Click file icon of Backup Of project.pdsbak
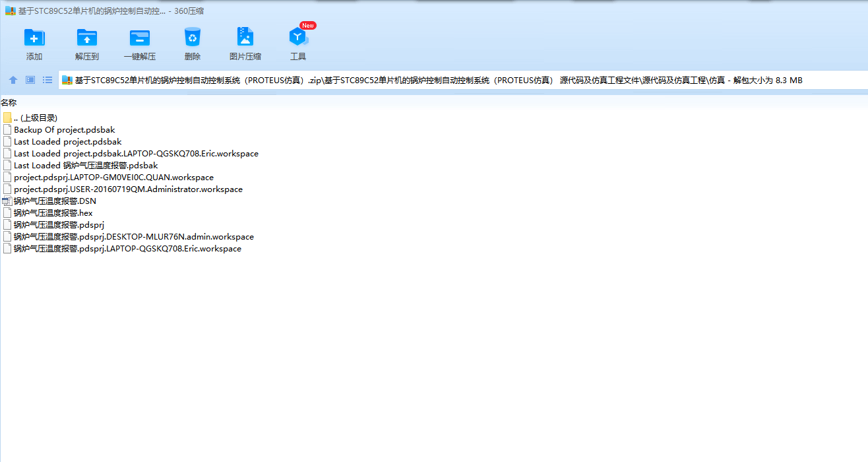The image size is (868, 462). pos(7,130)
